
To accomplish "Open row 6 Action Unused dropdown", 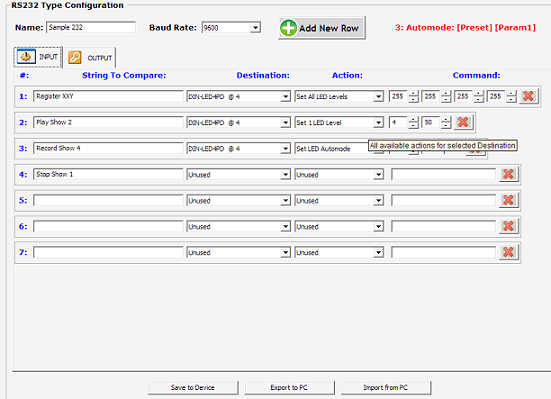I will [x=378, y=226].
